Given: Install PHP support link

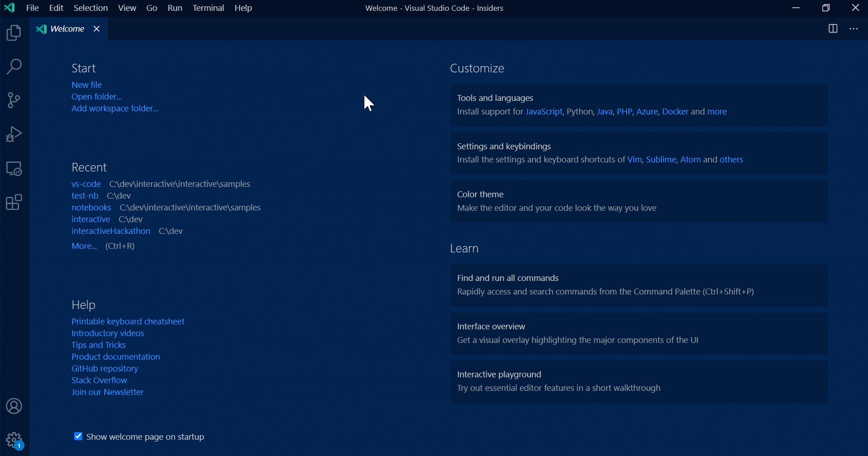Looking at the screenshot, I should click(x=624, y=112).
